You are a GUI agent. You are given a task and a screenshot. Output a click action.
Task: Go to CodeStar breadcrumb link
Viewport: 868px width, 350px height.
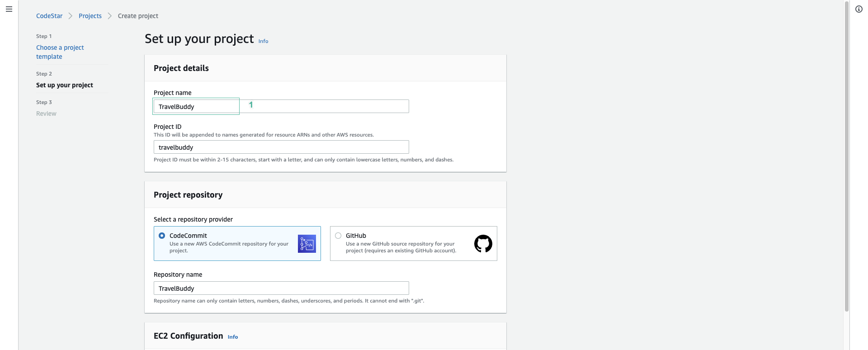pyautogui.click(x=49, y=16)
